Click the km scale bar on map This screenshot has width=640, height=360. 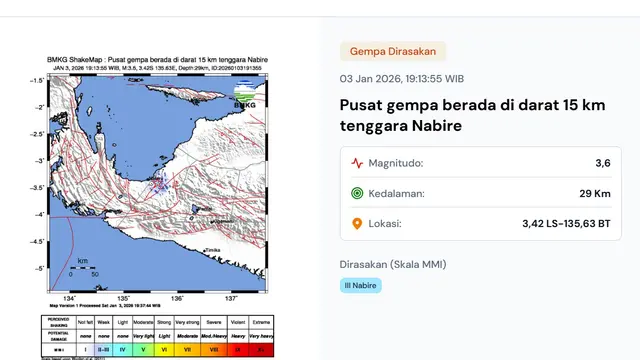point(83,267)
